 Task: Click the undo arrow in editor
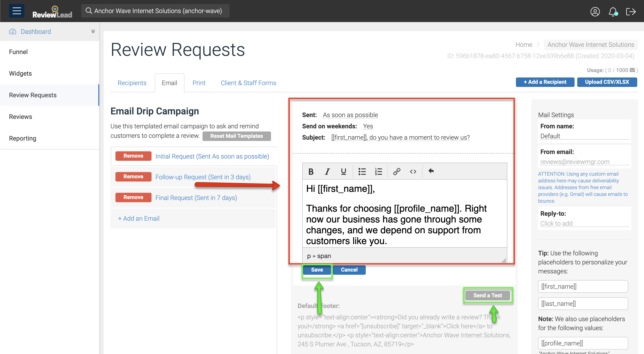(x=431, y=171)
